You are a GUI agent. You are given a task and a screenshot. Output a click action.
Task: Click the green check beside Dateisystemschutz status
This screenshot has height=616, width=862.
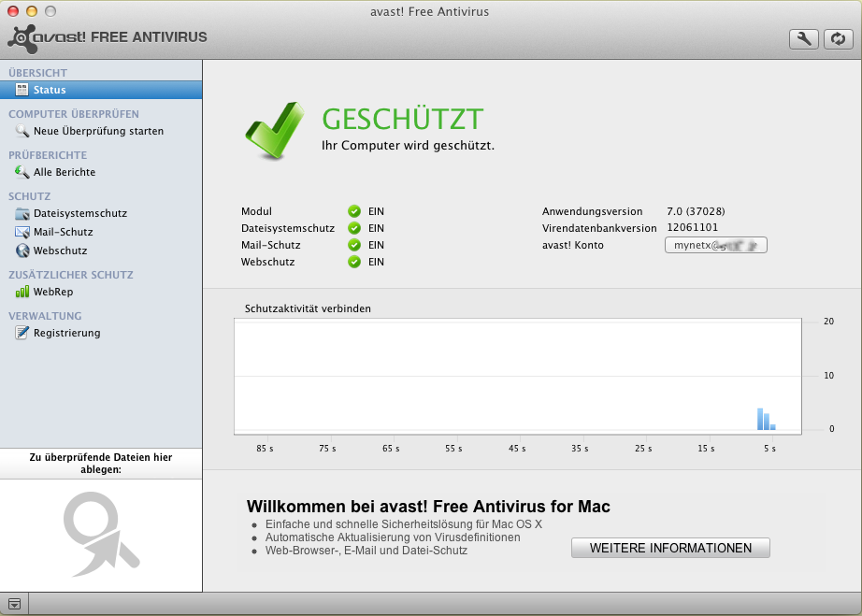[354, 228]
